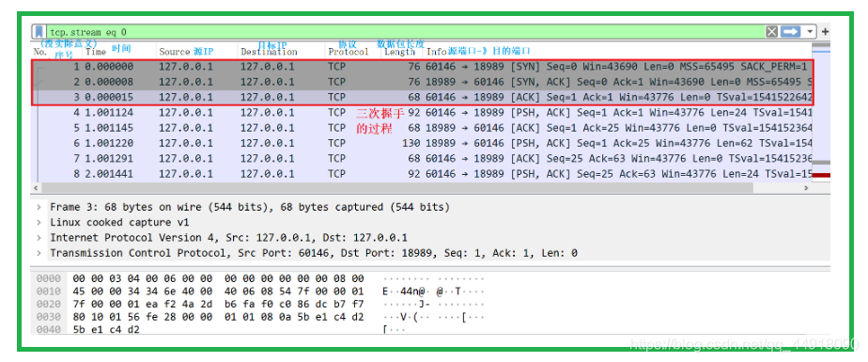Click hex offset 0020 row bytes
868x362 pixels.
click(x=218, y=304)
